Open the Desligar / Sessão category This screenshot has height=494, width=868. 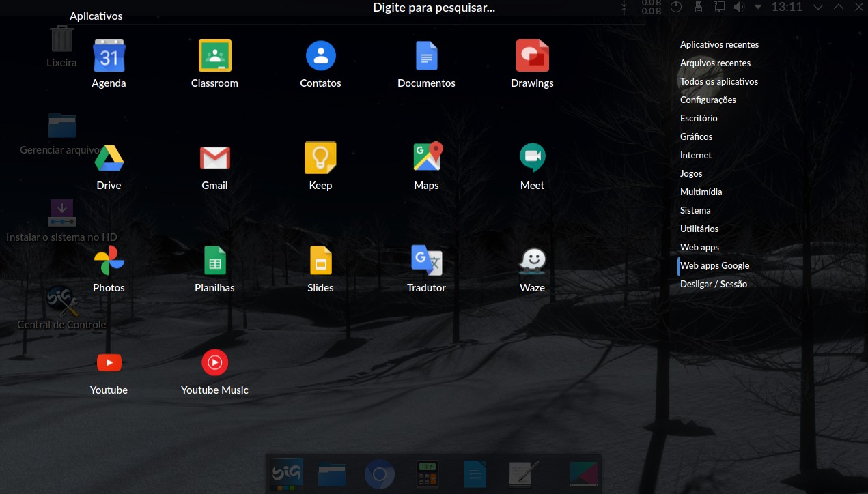click(714, 284)
